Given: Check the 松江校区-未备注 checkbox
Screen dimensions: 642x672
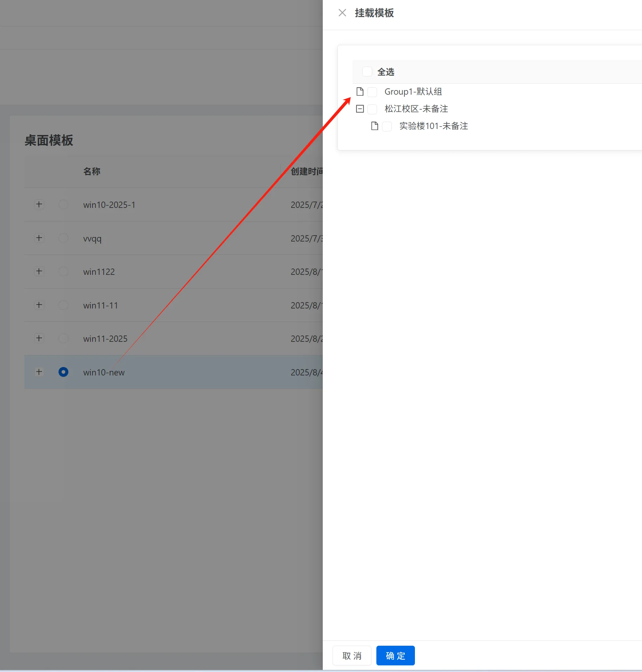Looking at the screenshot, I should pyautogui.click(x=372, y=109).
